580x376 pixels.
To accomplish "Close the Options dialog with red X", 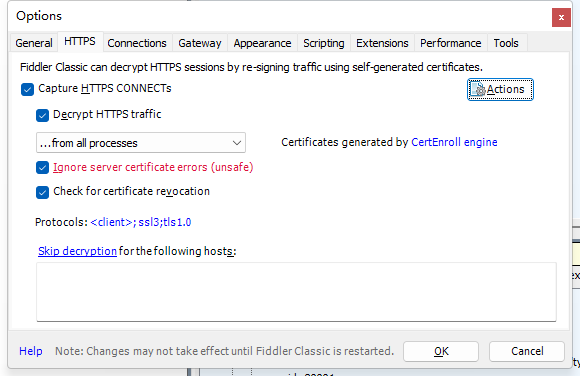I will [561, 17].
